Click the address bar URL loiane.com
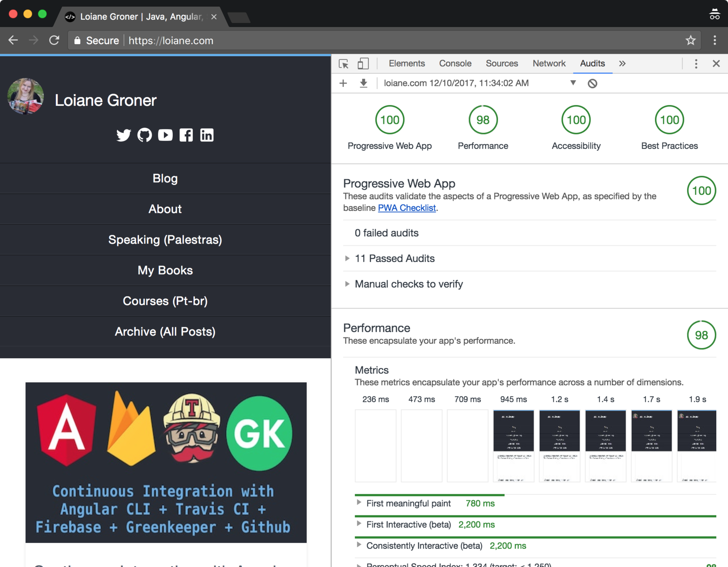728x567 pixels. pyautogui.click(x=171, y=41)
